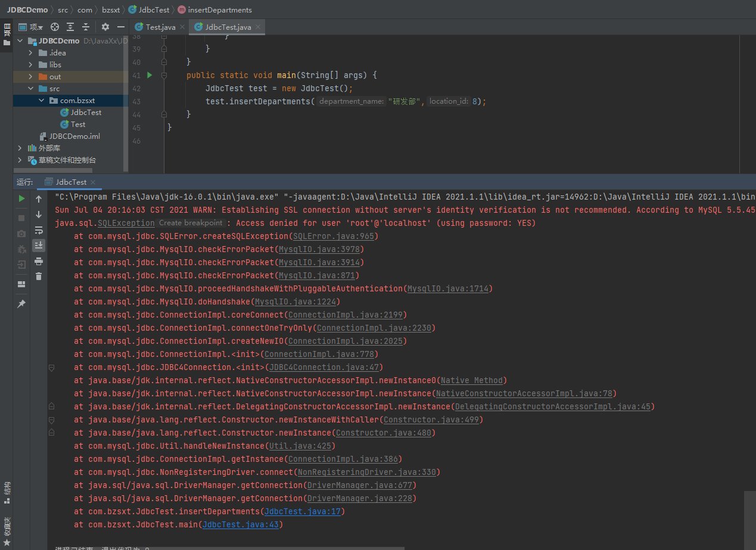The image size is (756, 550).
Task: Expand the out folder
Action: (30, 77)
